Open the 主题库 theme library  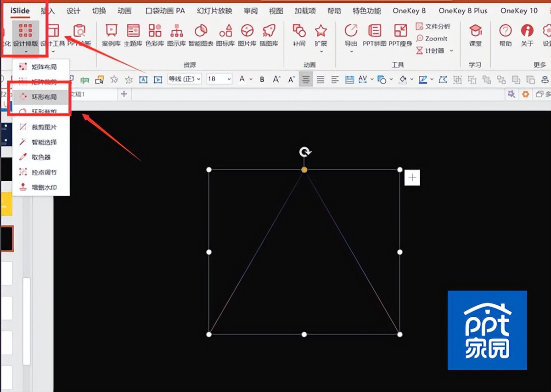(133, 35)
